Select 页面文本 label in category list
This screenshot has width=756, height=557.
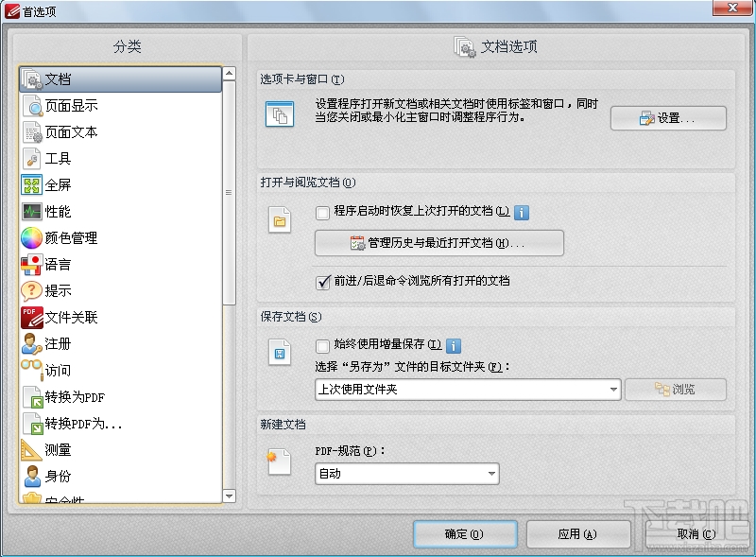tap(72, 132)
